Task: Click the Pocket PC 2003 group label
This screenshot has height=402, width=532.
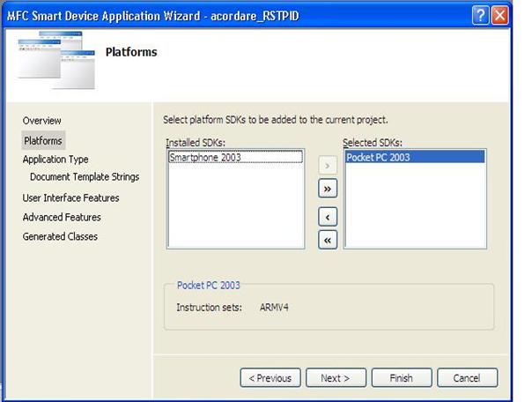Action: [x=209, y=286]
